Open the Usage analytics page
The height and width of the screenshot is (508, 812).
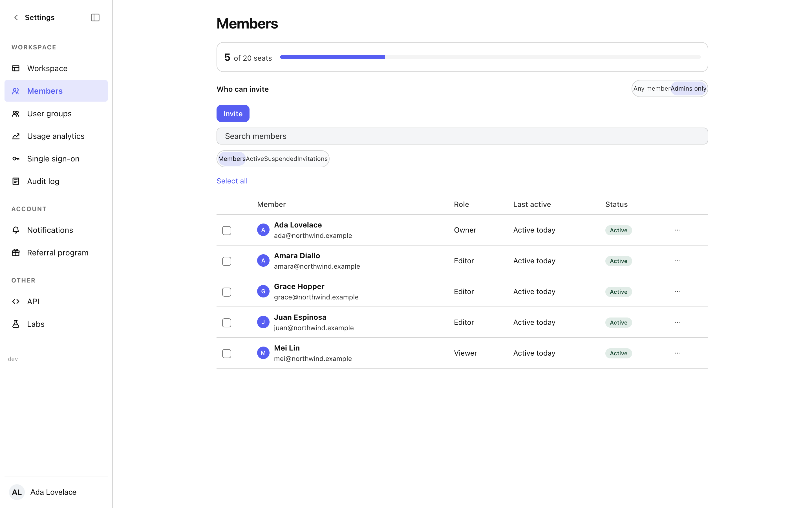[x=56, y=136]
